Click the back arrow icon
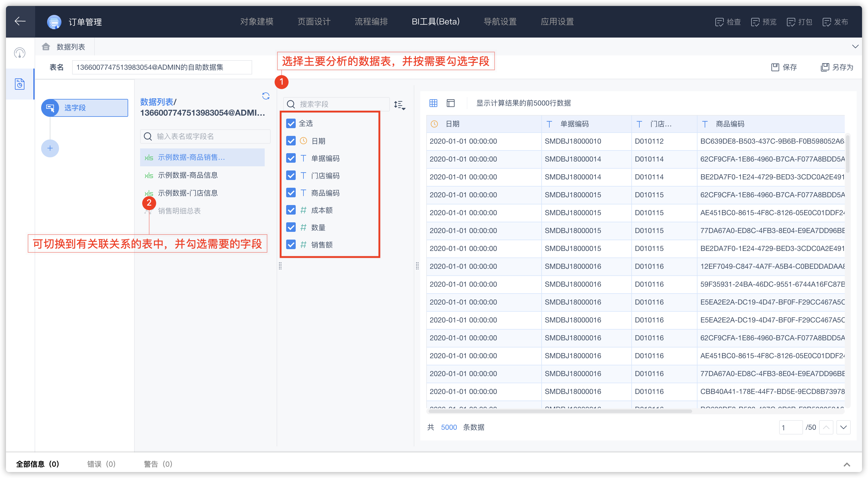Image resolution: width=868 pixels, height=478 pixels. point(20,21)
